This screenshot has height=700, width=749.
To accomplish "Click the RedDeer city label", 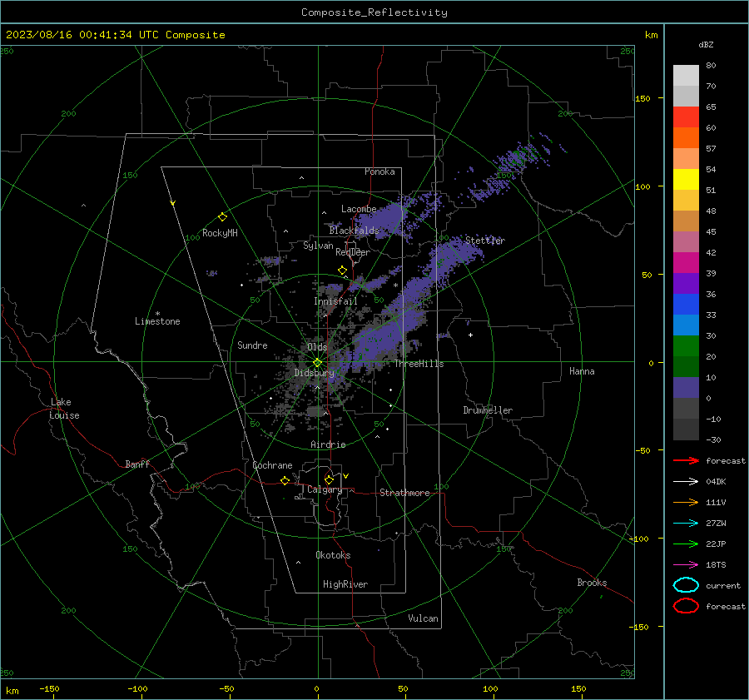I will click(353, 252).
